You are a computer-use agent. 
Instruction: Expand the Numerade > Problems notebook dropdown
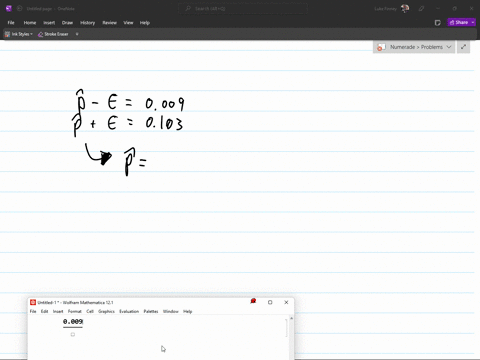tap(449, 47)
